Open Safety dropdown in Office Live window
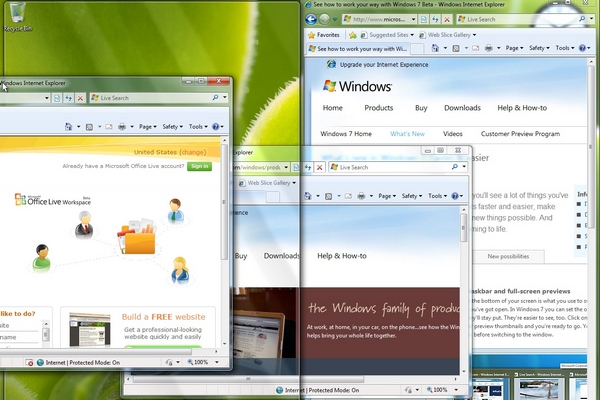 173,127
